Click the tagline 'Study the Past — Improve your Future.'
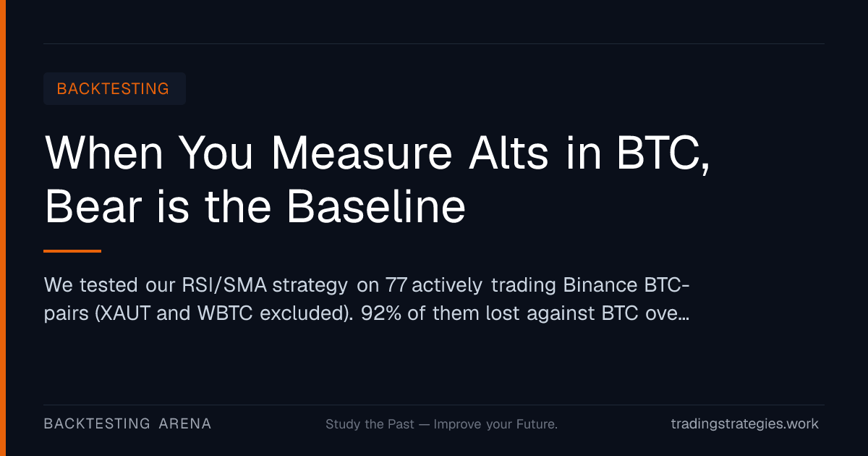This screenshot has height=456, width=868. (441, 424)
